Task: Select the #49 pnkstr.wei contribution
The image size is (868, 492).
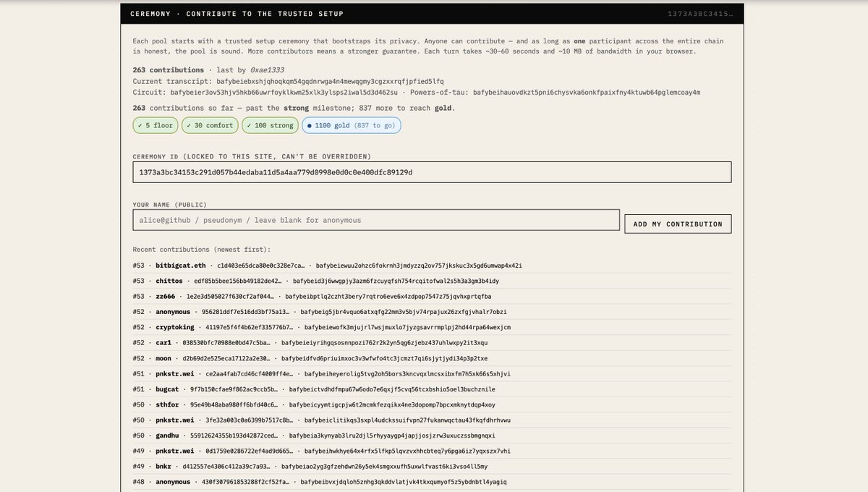Action: 432,451
